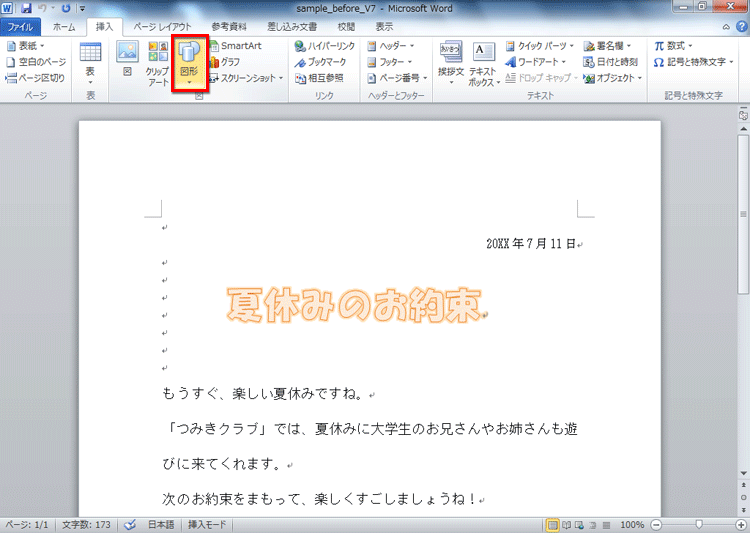Open the 数式 equation gallery
This screenshot has height=533, width=750.
click(673, 46)
